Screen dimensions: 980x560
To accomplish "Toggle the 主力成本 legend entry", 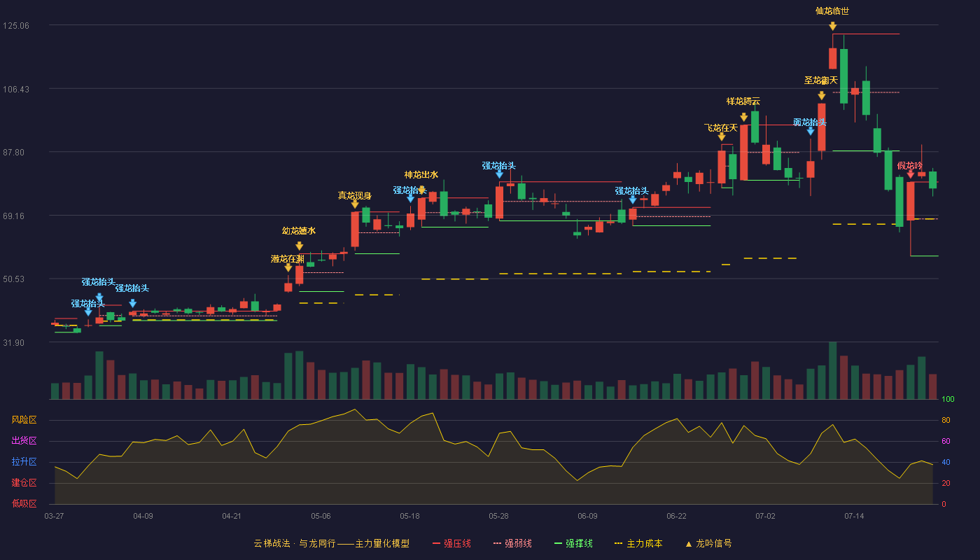I will (638, 543).
